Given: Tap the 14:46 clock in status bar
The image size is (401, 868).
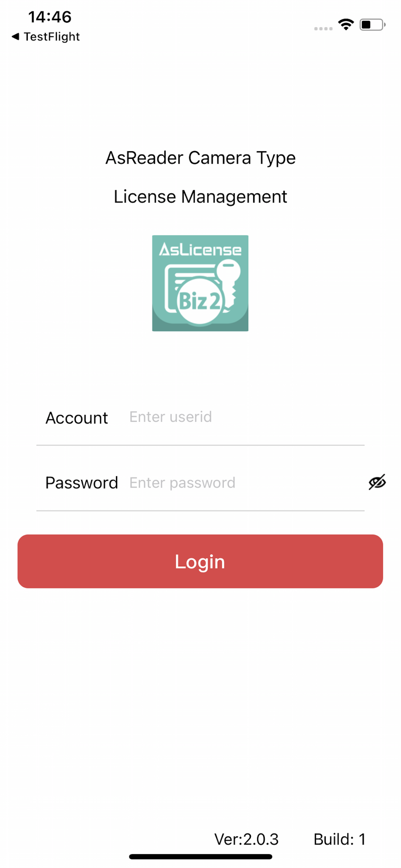Looking at the screenshot, I should pos(50,17).
